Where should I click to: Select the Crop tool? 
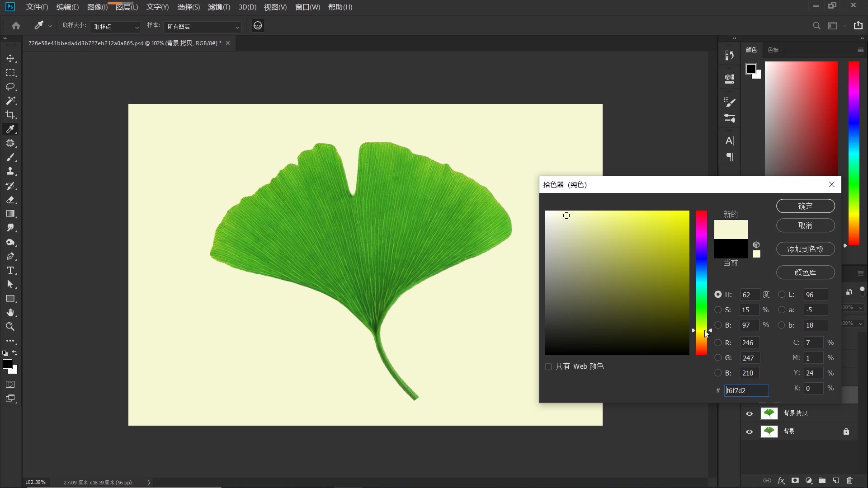pyautogui.click(x=10, y=115)
